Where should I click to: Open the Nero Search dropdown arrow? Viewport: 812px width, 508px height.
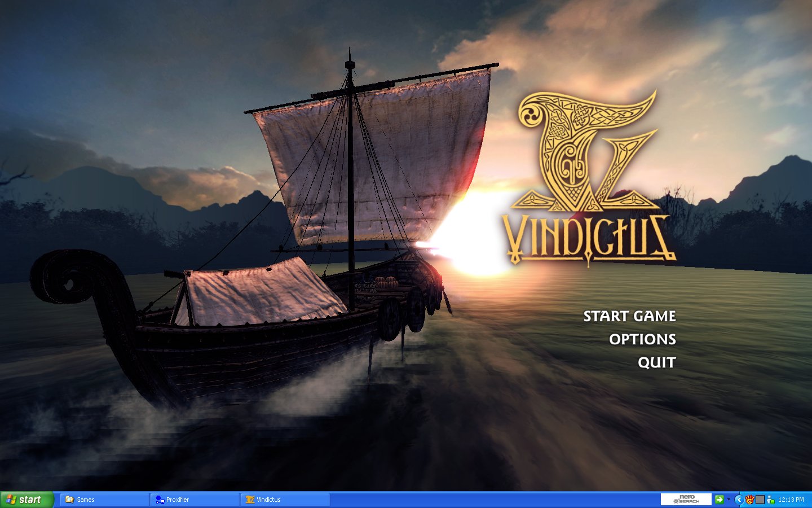click(x=729, y=500)
